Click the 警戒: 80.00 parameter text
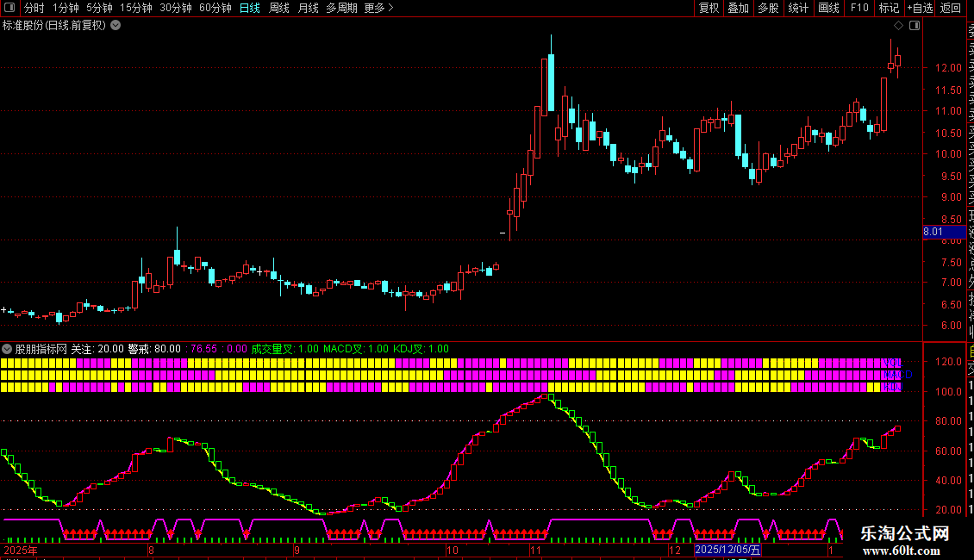This screenshot has height=560, width=974. click(x=154, y=349)
